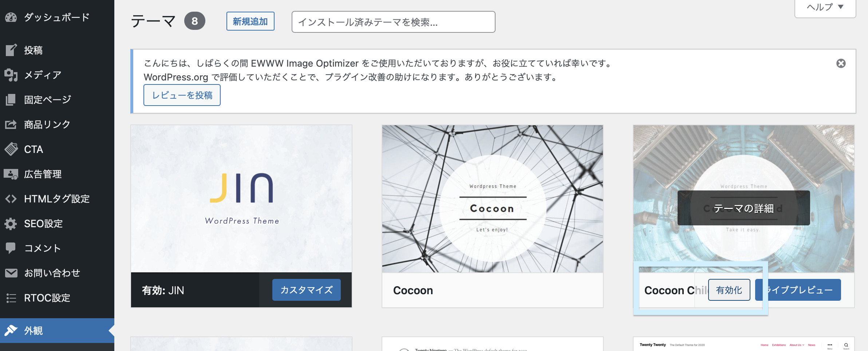
Task: Open the 投稿 menu item
Action: (33, 50)
